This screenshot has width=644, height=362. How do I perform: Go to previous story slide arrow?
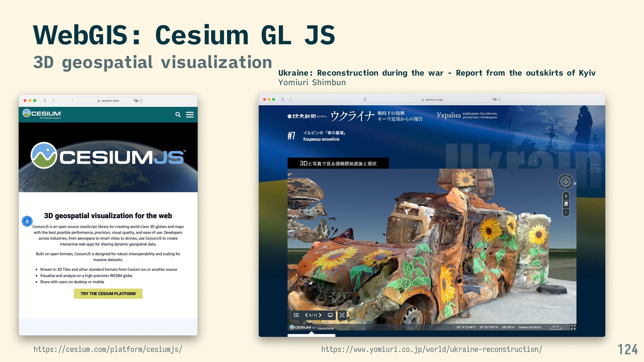[x=306, y=315]
